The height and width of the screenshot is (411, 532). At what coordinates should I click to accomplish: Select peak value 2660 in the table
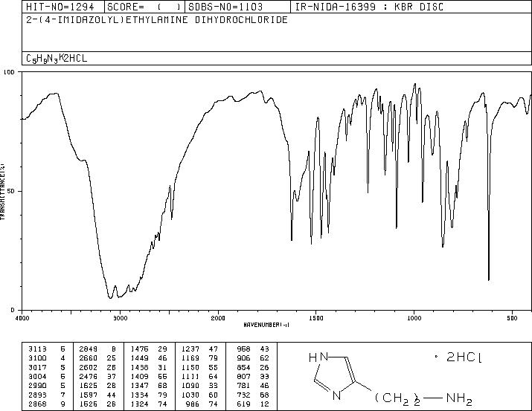(89, 358)
